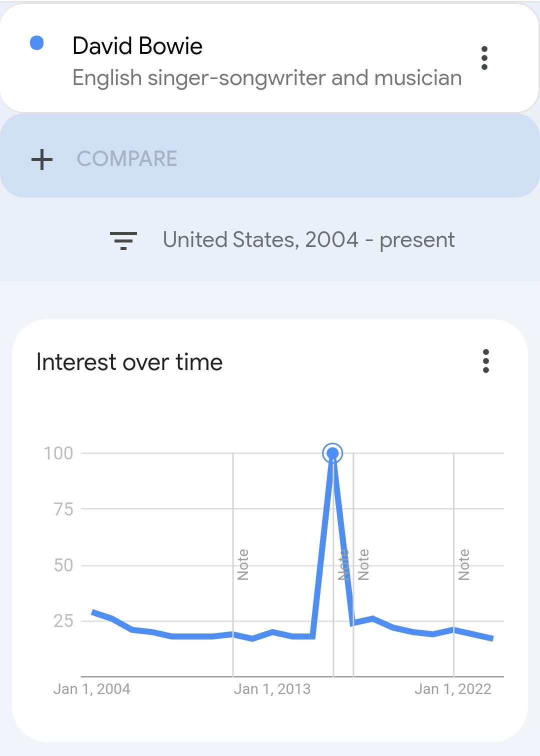
Task: Click the Jan 1, 2004 axis label
Action: 91,689
